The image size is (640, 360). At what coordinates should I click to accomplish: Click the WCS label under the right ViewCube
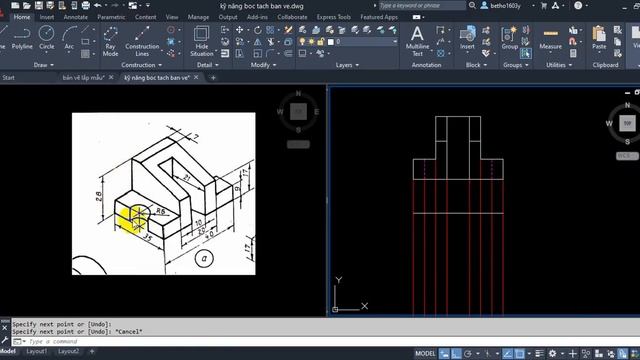(x=626, y=156)
